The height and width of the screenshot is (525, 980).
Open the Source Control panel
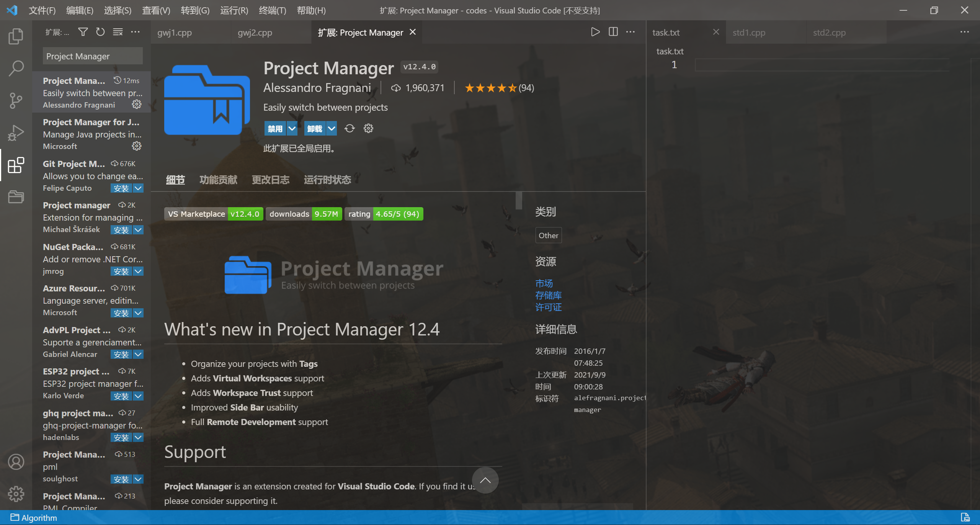click(16, 100)
